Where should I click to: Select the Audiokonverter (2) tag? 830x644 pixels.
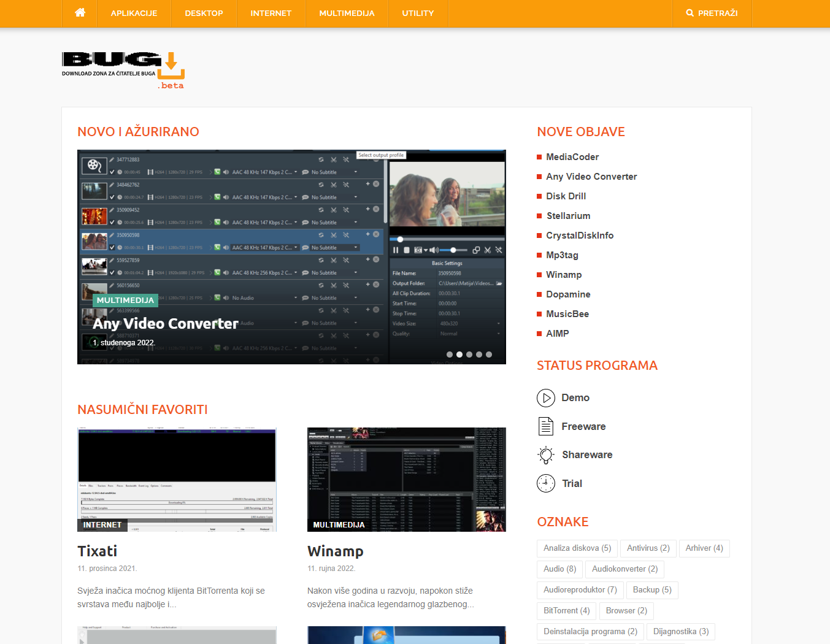(624, 569)
